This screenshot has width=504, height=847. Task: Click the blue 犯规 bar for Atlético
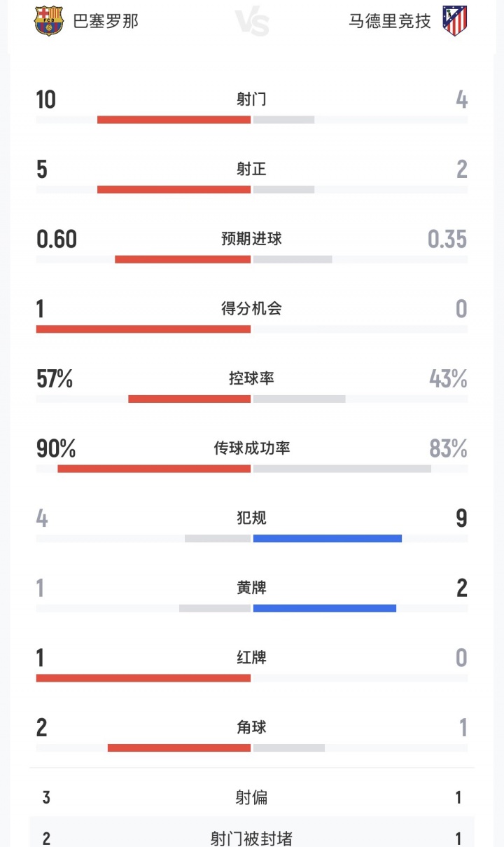pos(327,539)
